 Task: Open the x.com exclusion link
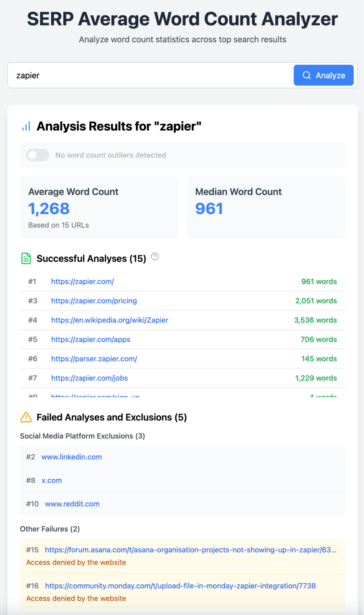coord(52,480)
